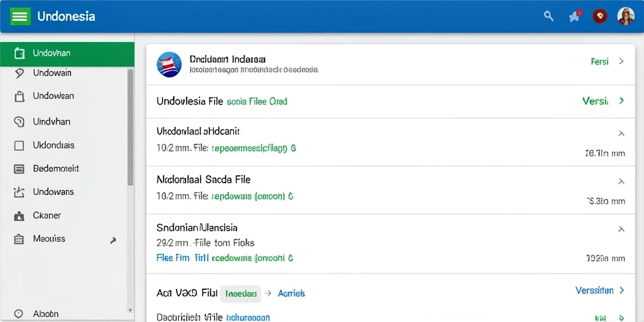Click green rcedewais link in Sndonian row
This screenshot has height=322, width=644.
(252, 258)
